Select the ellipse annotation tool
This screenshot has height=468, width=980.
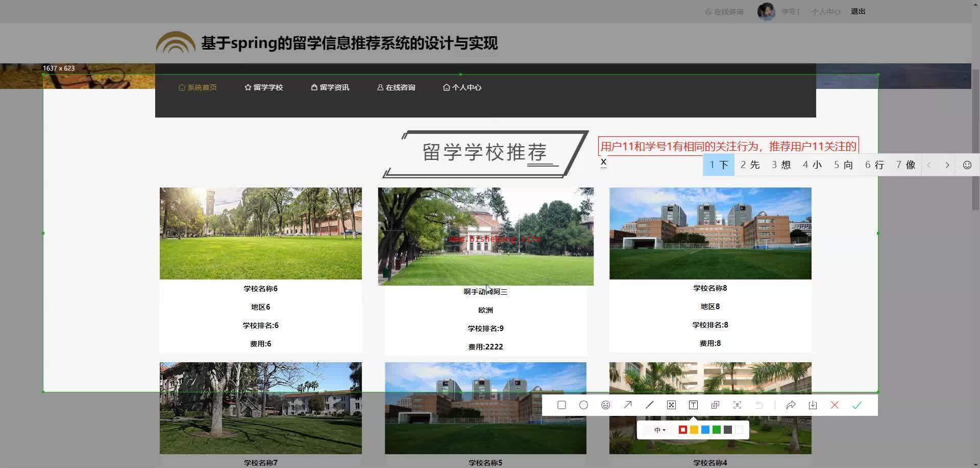583,405
